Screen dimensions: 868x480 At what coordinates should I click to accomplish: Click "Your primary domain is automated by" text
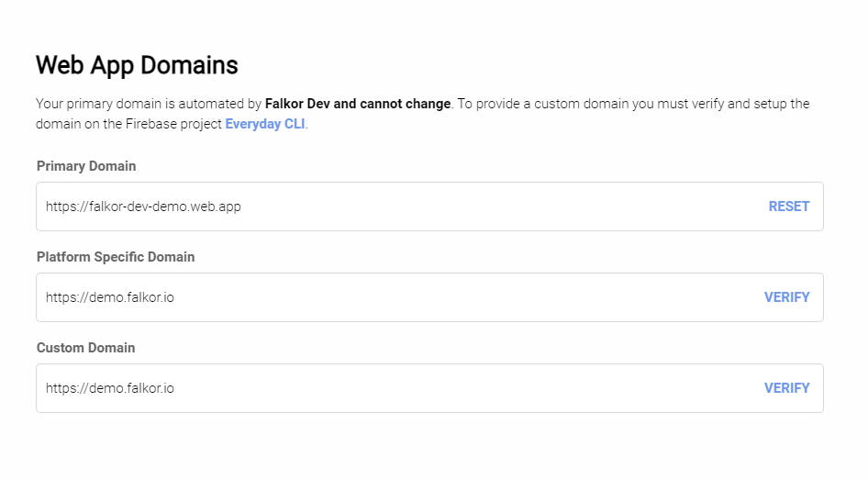(149, 104)
